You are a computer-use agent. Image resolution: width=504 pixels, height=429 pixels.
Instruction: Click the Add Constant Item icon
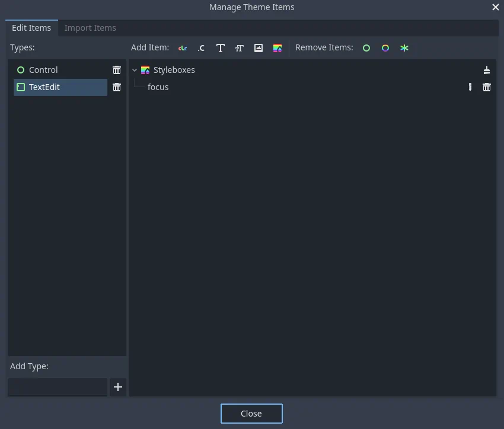coord(202,48)
